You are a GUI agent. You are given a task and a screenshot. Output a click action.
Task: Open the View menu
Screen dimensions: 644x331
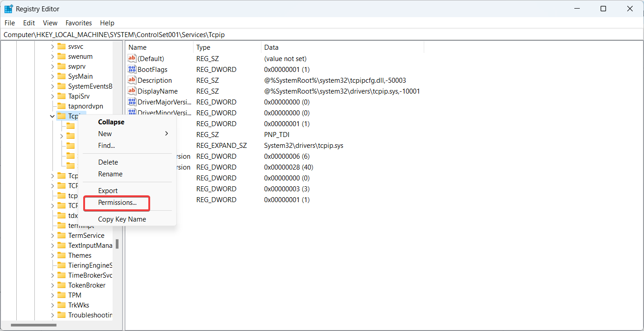coord(50,23)
